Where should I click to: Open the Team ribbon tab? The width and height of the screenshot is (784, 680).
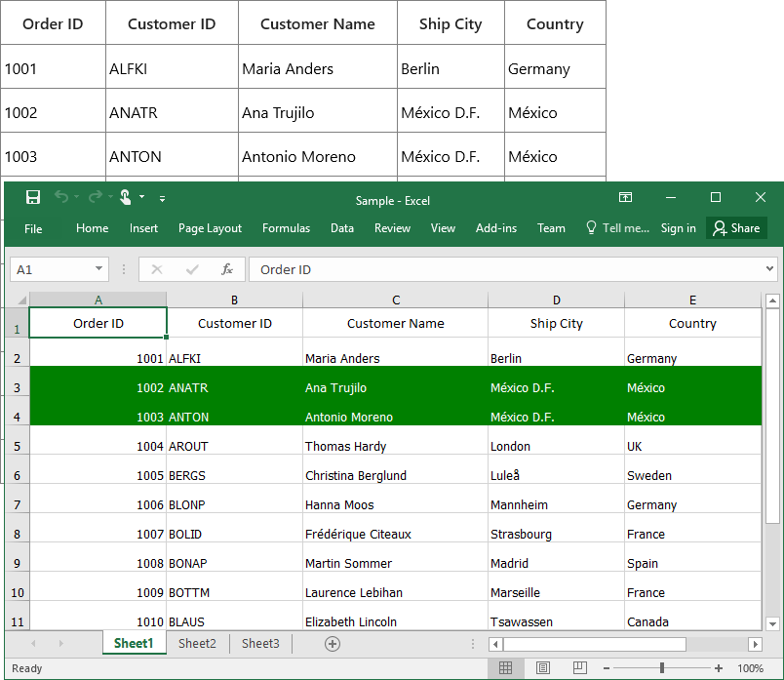pos(551,228)
